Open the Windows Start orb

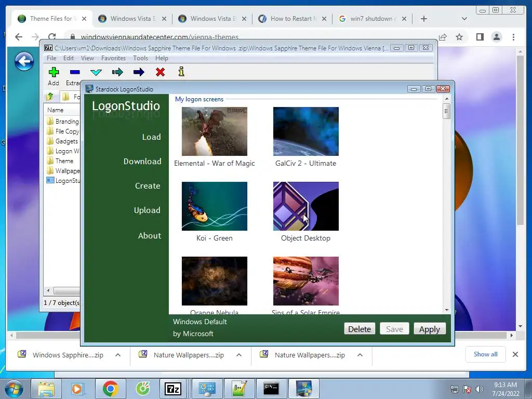[14, 389]
